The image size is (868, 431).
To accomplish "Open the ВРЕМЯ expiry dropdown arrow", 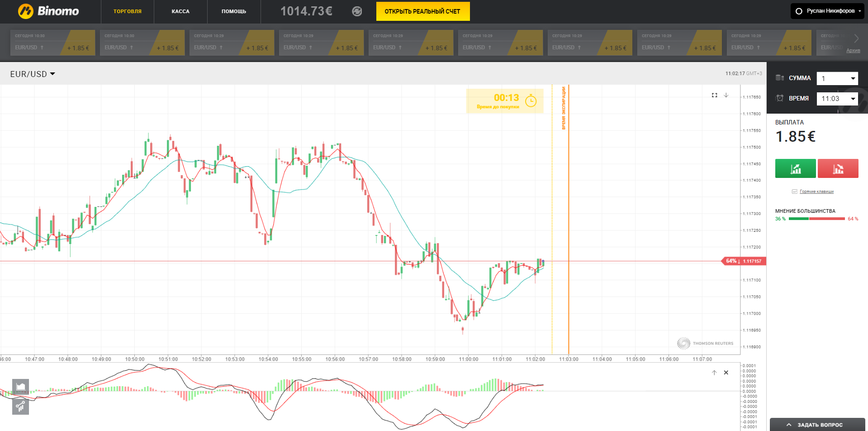I will coord(853,99).
